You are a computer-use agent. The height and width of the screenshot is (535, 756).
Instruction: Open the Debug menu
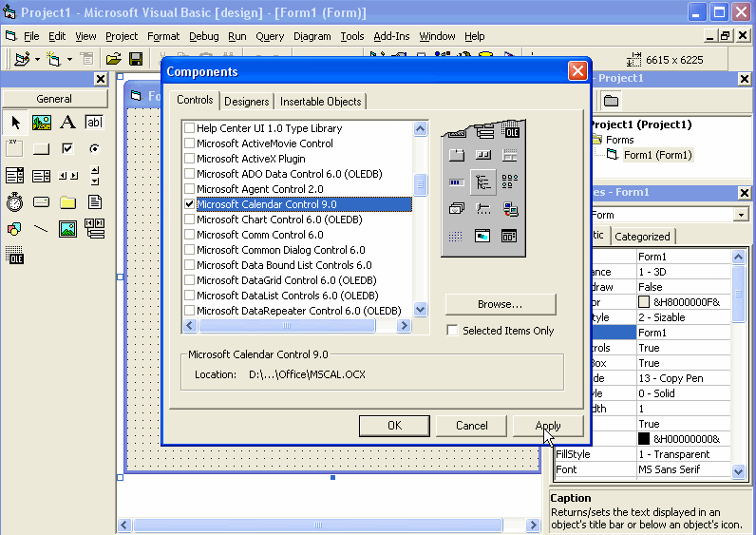click(x=204, y=36)
